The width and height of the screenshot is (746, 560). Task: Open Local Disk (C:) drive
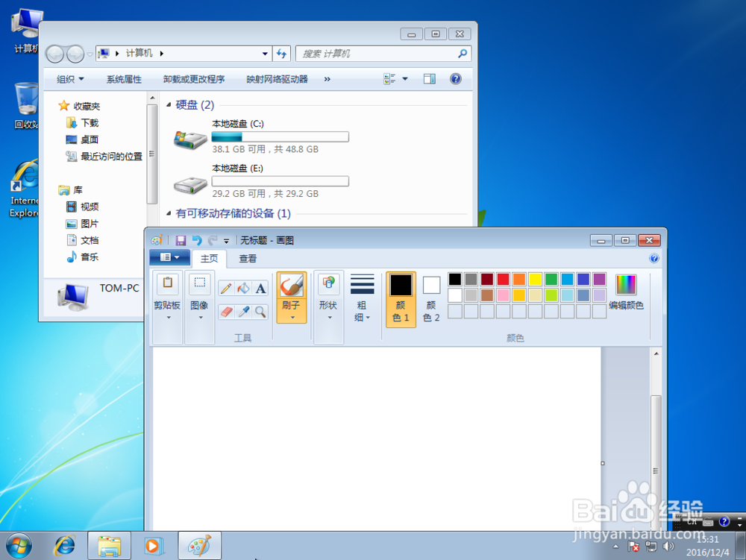tap(260, 137)
